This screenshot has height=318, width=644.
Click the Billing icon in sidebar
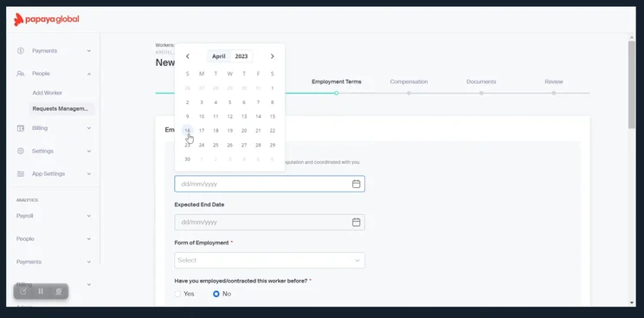21,128
